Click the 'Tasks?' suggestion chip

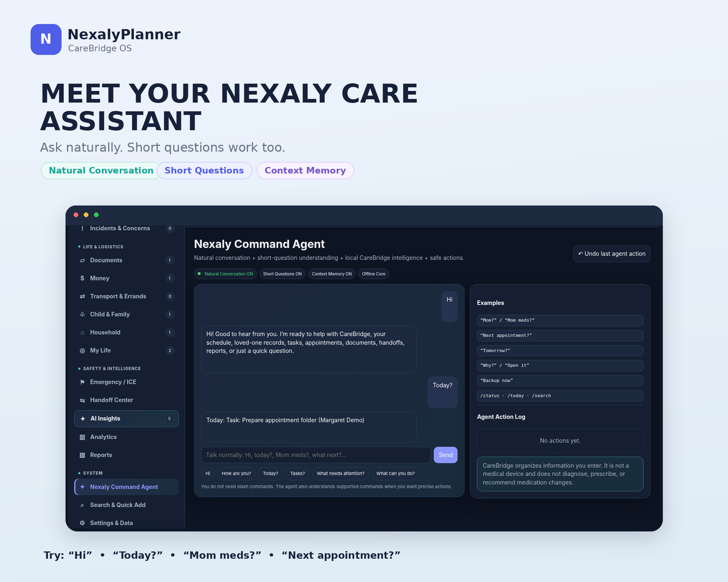pos(298,473)
